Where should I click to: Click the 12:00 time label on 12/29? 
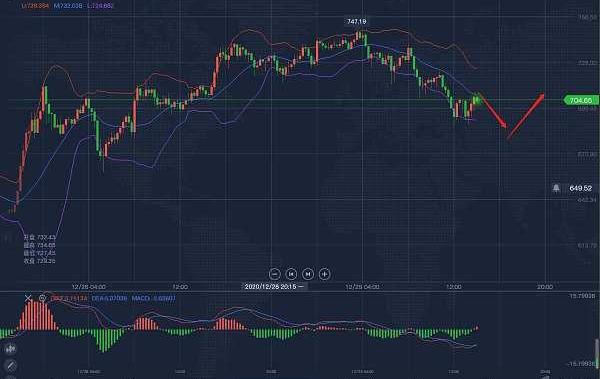click(x=453, y=287)
